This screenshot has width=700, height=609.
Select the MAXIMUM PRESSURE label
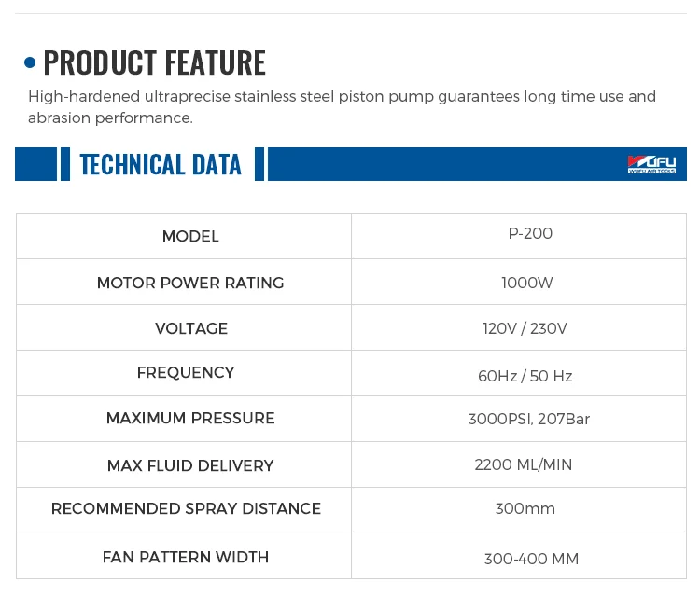click(190, 419)
